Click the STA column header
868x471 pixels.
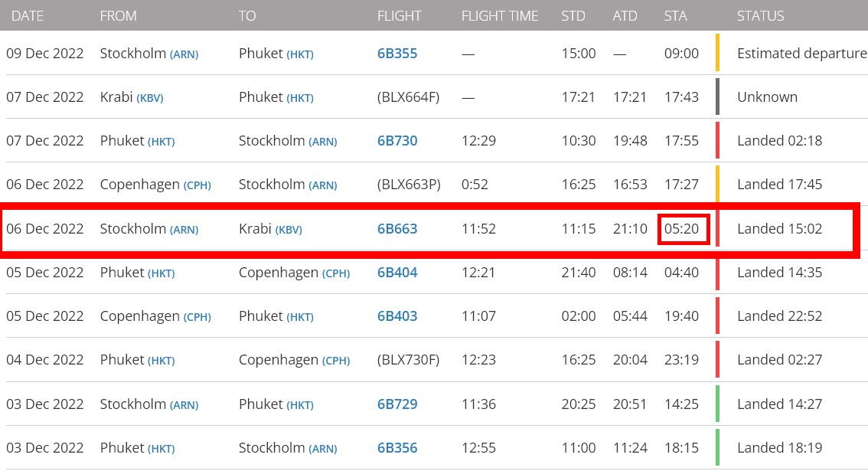click(676, 15)
